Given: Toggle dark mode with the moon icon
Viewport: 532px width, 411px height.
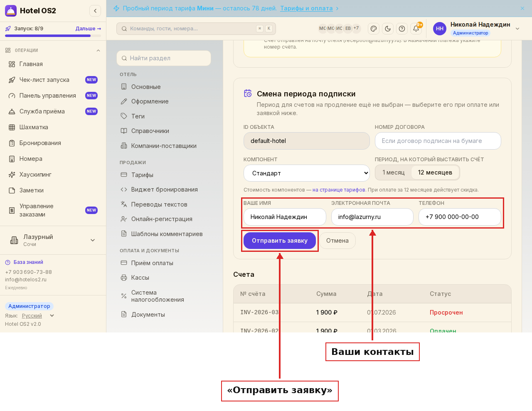Looking at the screenshot, I should (388, 29).
